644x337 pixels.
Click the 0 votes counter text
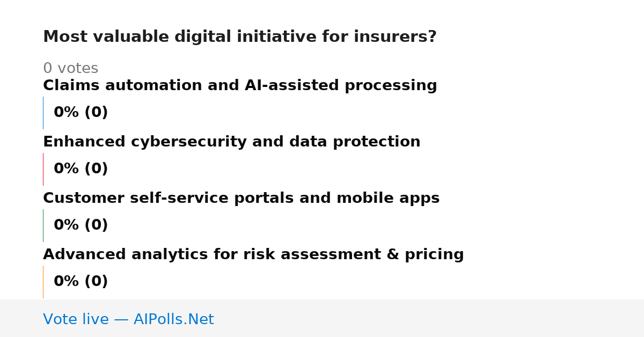click(x=70, y=69)
